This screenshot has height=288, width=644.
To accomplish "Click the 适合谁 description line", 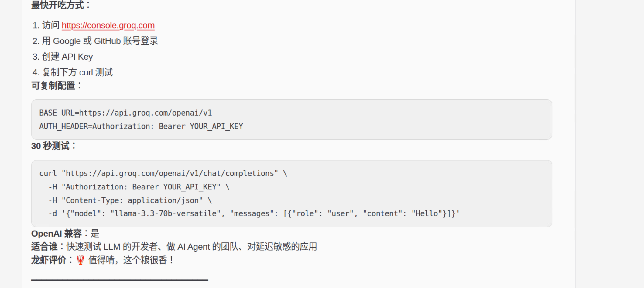I will pyautogui.click(x=174, y=247).
